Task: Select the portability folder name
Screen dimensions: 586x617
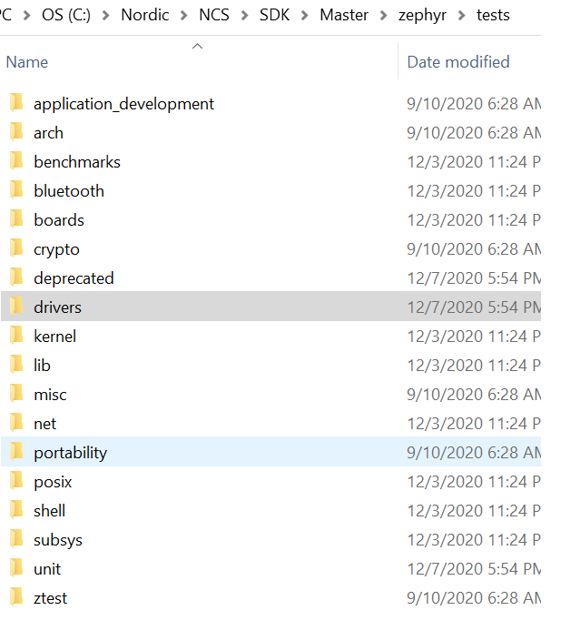Action: click(70, 453)
